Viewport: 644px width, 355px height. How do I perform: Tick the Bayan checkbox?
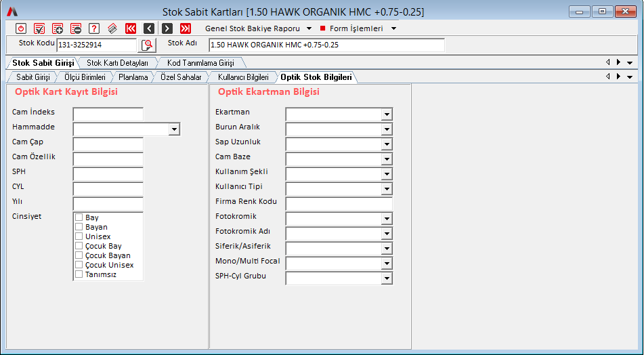pos(79,227)
